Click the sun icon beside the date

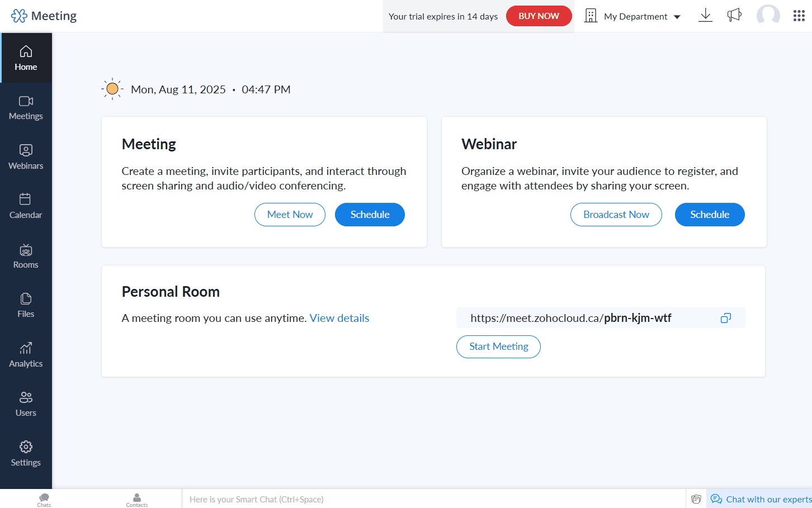pyautogui.click(x=112, y=89)
